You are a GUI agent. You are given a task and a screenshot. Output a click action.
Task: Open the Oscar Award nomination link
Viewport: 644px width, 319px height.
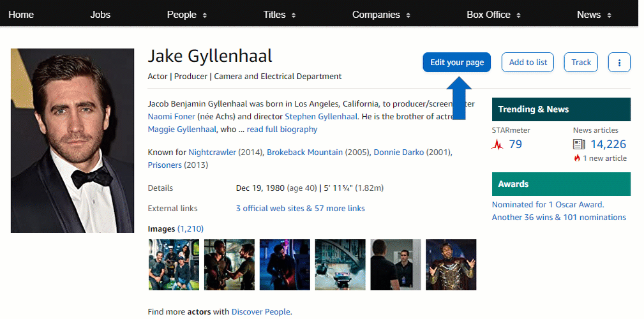click(548, 205)
